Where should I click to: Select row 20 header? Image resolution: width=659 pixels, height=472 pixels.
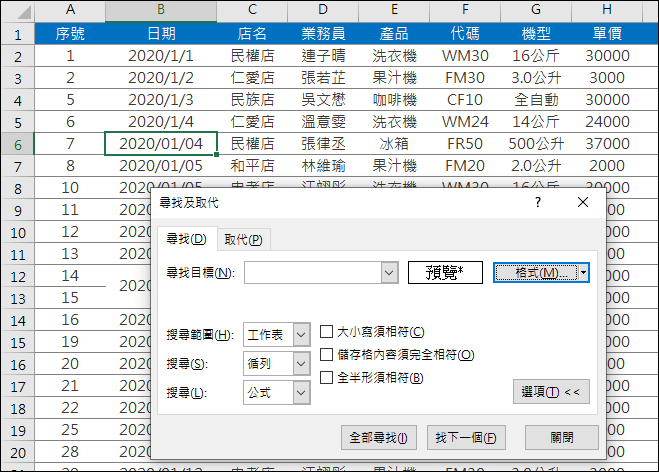18,452
